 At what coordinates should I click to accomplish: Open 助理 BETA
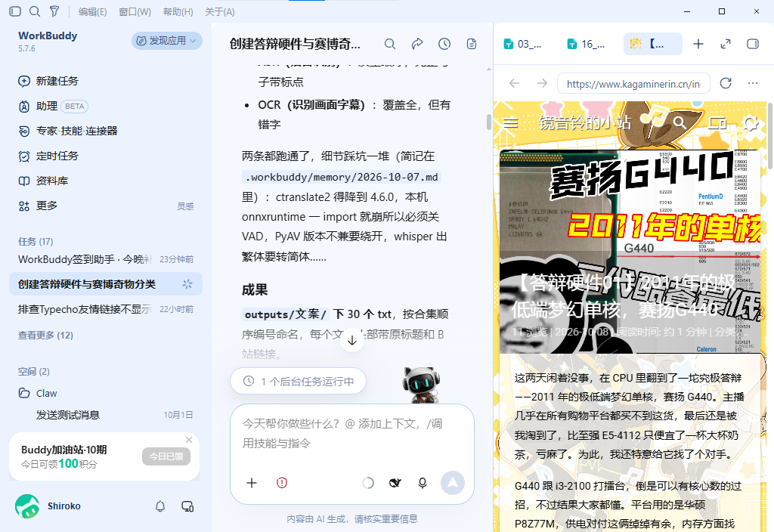[x=53, y=106]
